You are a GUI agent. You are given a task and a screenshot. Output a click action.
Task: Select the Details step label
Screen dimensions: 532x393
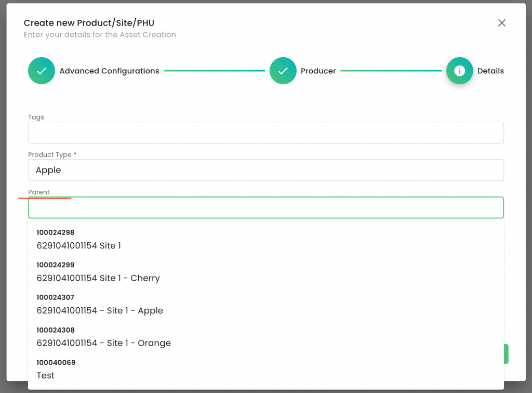pyautogui.click(x=490, y=71)
